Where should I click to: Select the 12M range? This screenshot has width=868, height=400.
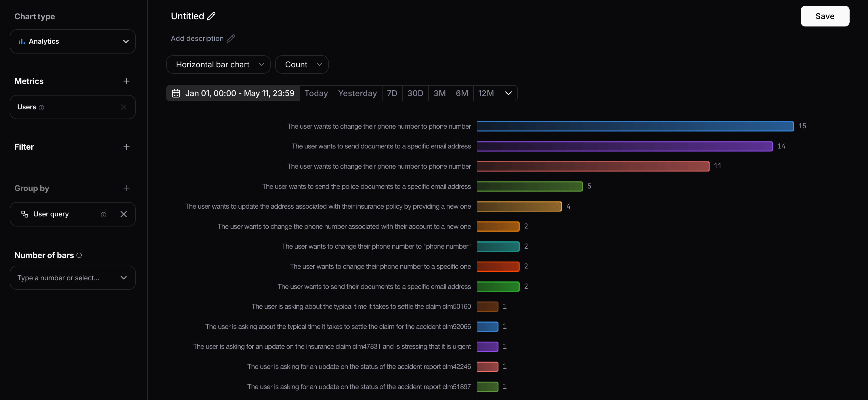[x=486, y=94]
